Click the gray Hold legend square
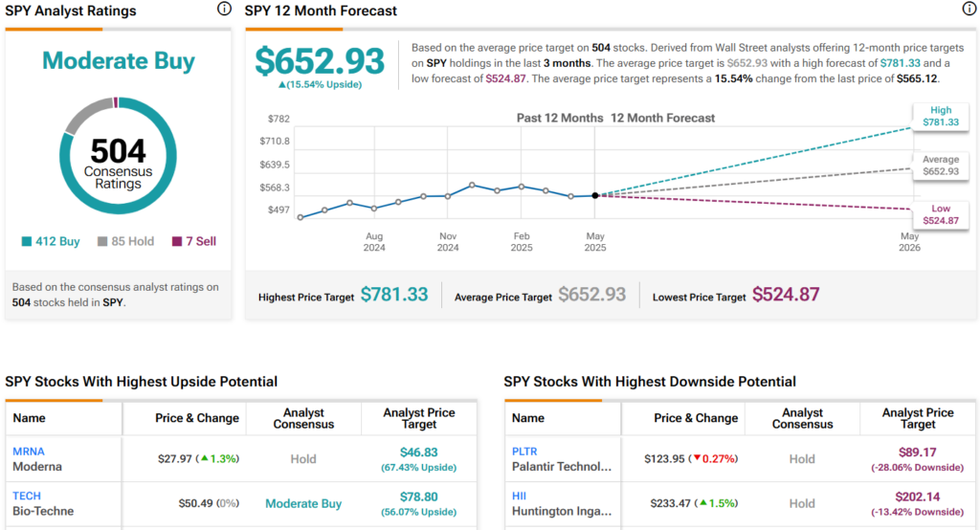Screen dimensions: 980x530 pos(102,241)
